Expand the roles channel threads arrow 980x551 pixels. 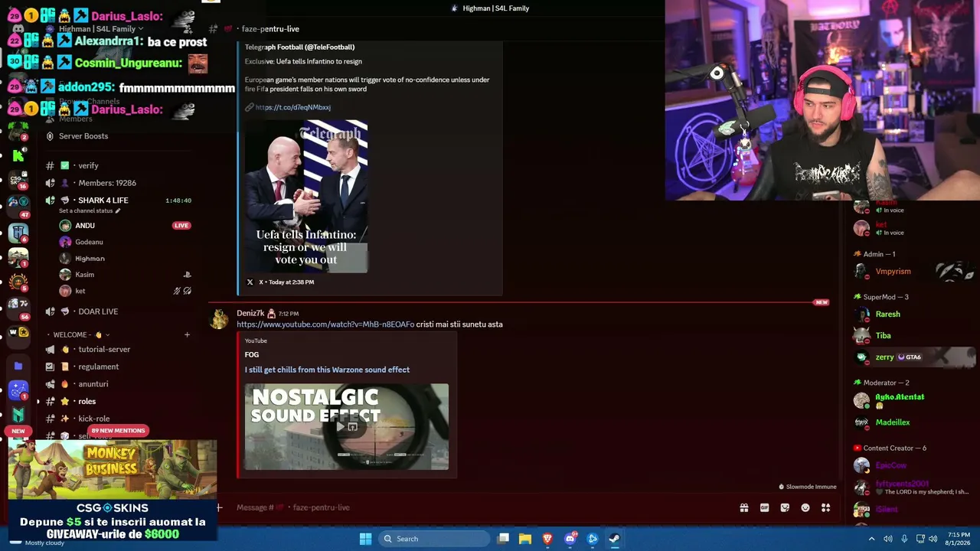(x=38, y=401)
